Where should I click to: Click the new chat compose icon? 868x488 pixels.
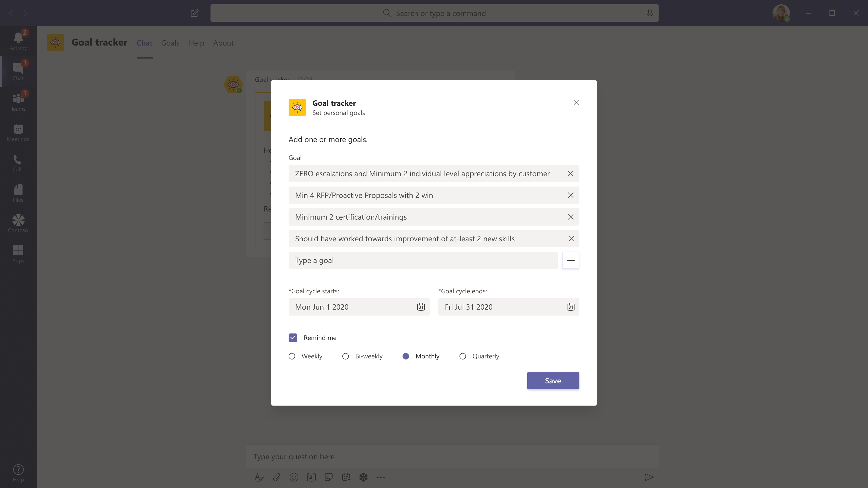tap(194, 13)
